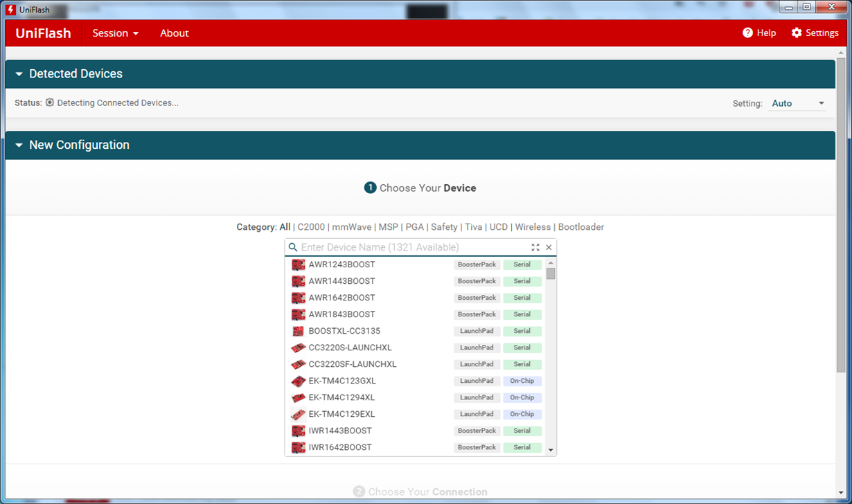852x504 pixels.
Task: Click On-Chip tag on EK-TM4C123GXL row
Action: (x=522, y=381)
